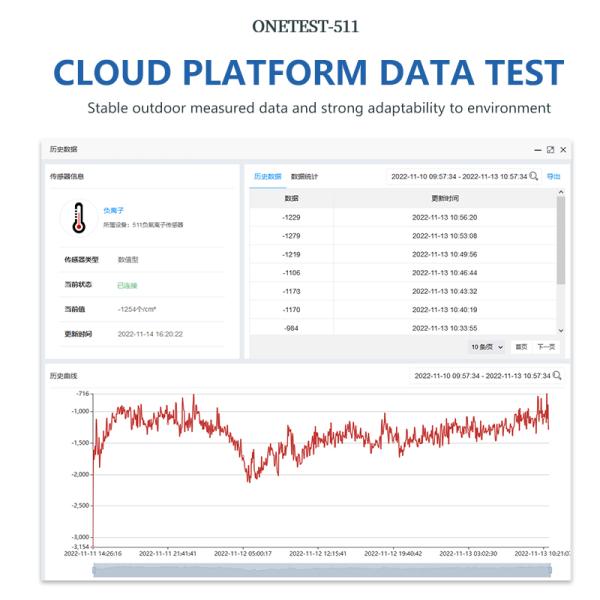The width and height of the screenshot is (600, 600).
Task: Click the 更新时间 column header
Action: pyautogui.click(x=445, y=198)
